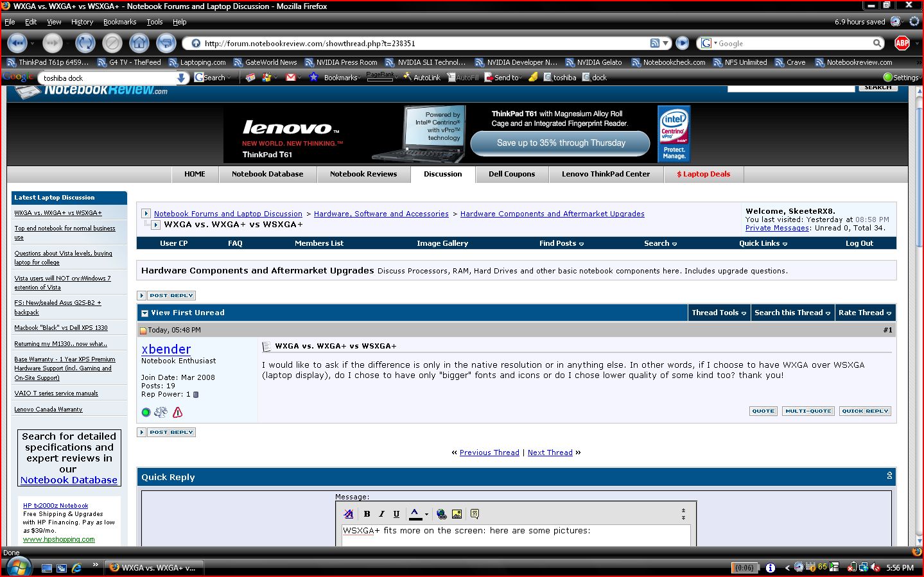
Task: Click the RSS feed icon in address bar
Action: tap(655, 43)
